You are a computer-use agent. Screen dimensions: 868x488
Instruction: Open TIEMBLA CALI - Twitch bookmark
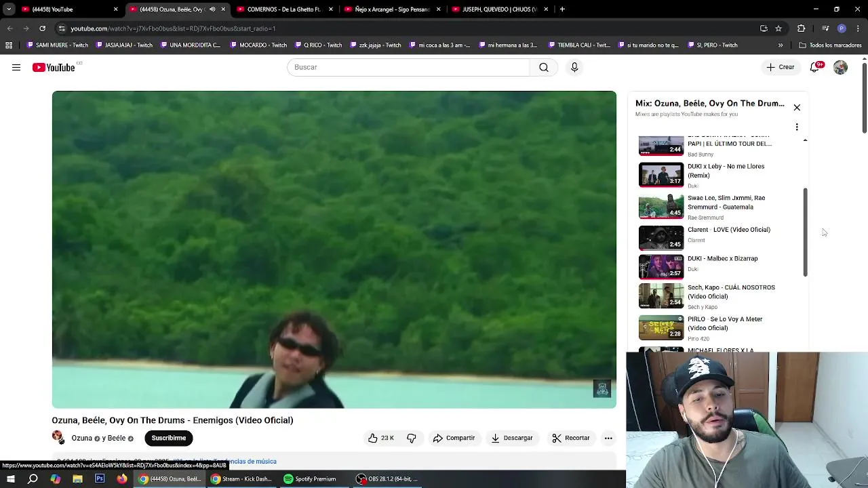click(579, 45)
